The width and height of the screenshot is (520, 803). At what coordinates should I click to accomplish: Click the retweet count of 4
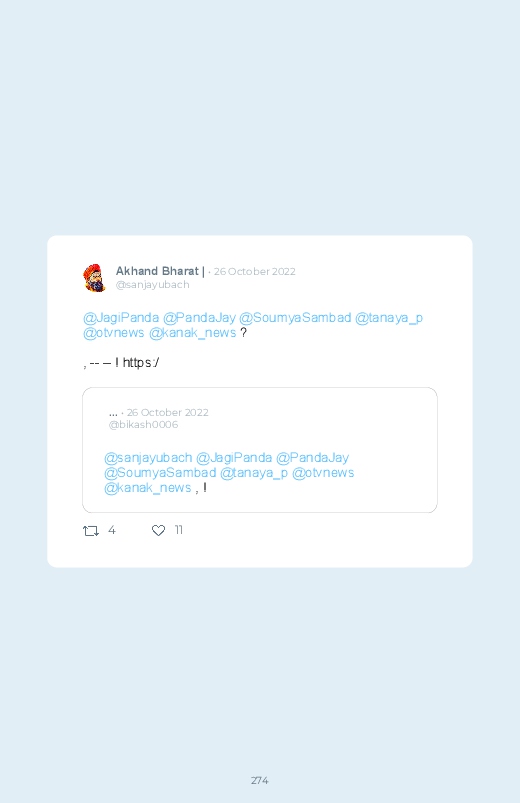tap(112, 531)
